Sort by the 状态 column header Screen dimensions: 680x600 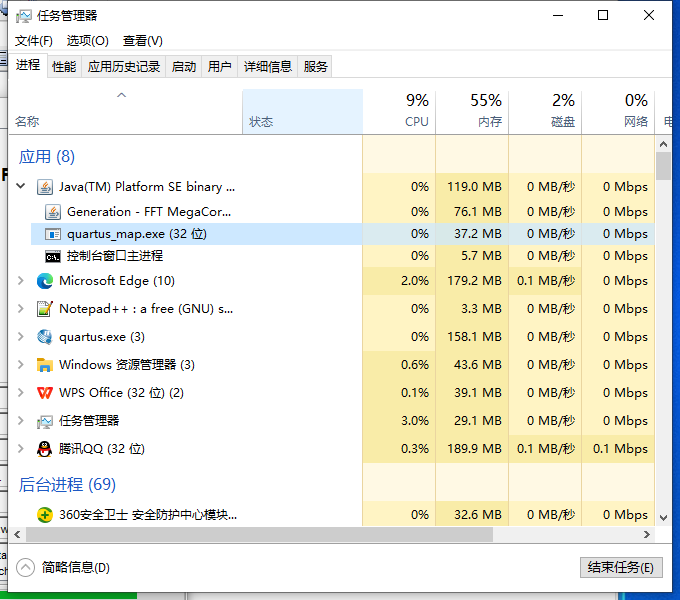point(303,112)
